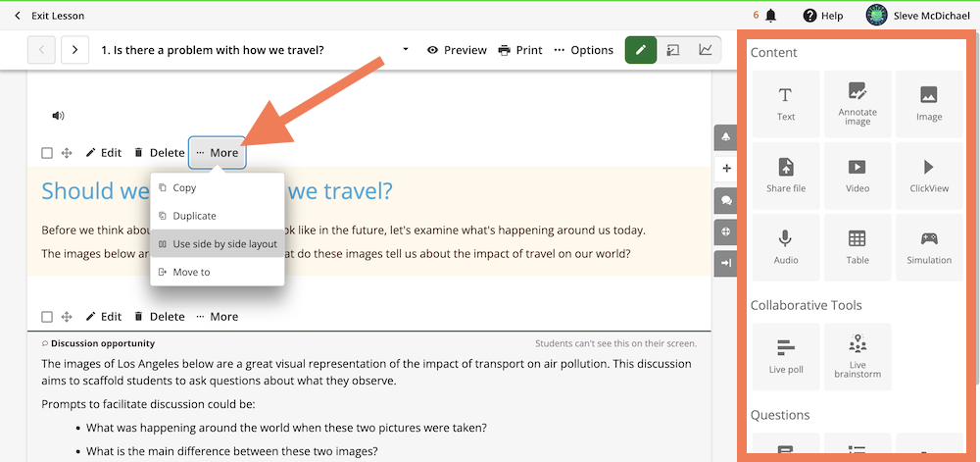This screenshot has height=462, width=980.
Task: Open More menu on discussion block
Action: click(x=218, y=316)
